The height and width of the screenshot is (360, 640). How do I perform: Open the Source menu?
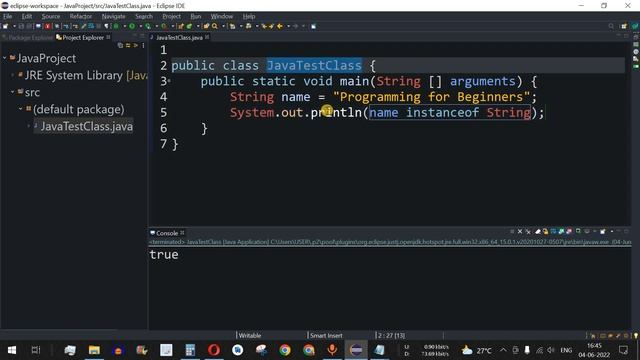point(51,16)
